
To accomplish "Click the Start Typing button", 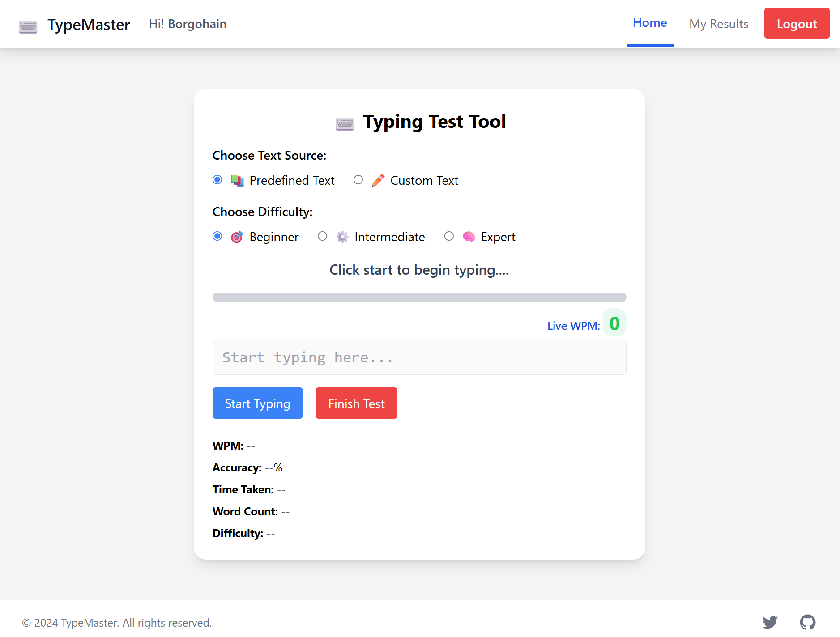I will pyautogui.click(x=258, y=403).
